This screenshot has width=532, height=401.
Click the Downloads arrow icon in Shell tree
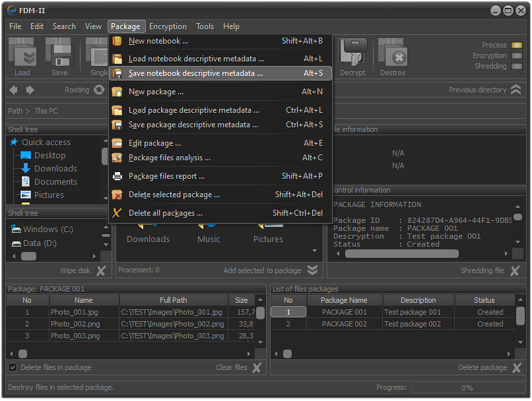[26, 168]
